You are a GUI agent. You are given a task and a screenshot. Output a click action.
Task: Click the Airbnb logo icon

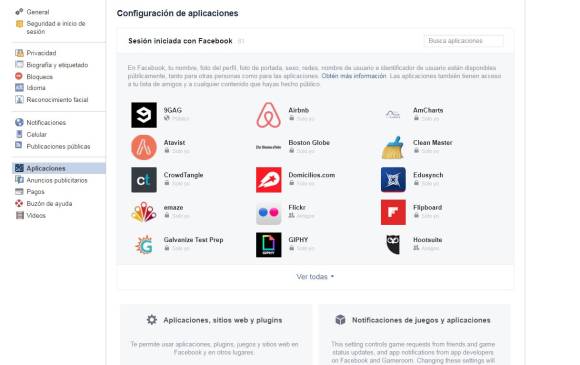pyautogui.click(x=269, y=115)
